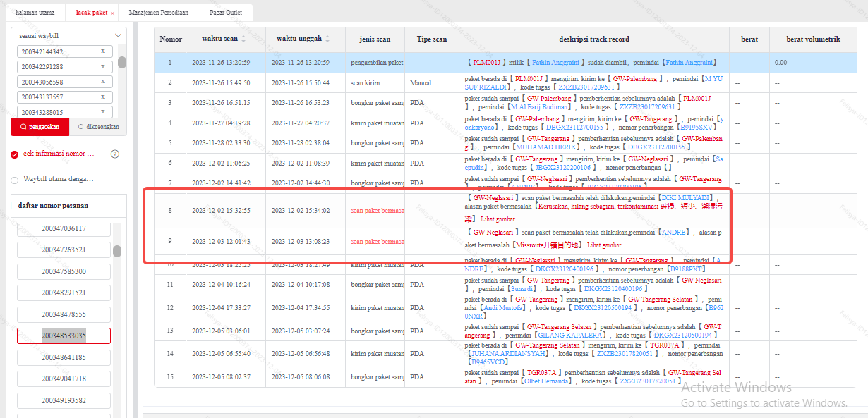Sort by waktu unggah column arrows
This screenshot has height=418, width=868.
pos(327,39)
